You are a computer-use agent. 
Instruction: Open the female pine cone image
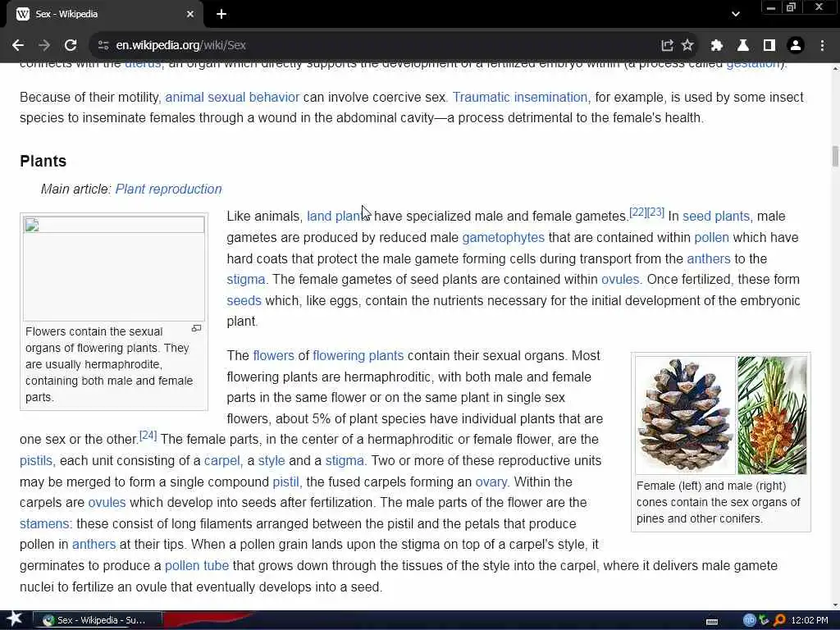tap(685, 415)
